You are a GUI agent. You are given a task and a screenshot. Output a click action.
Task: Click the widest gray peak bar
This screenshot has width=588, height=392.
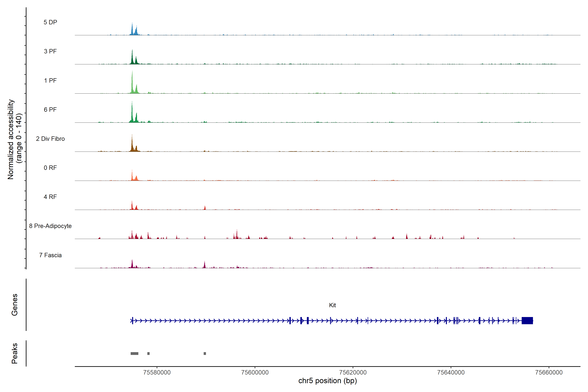pyautogui.click(x=134, y=353)
